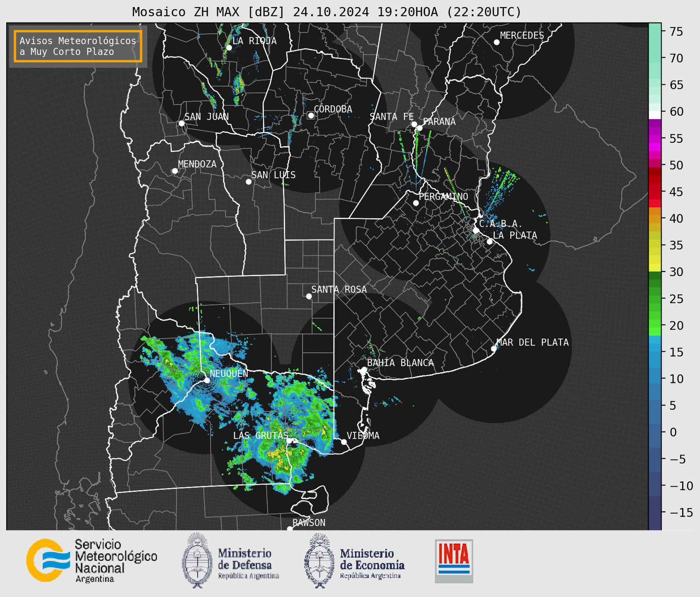Viewport: 700px width, 597px height.
Task: Select the BAHÍA BLANCA city marker
Action: (364, 369)
